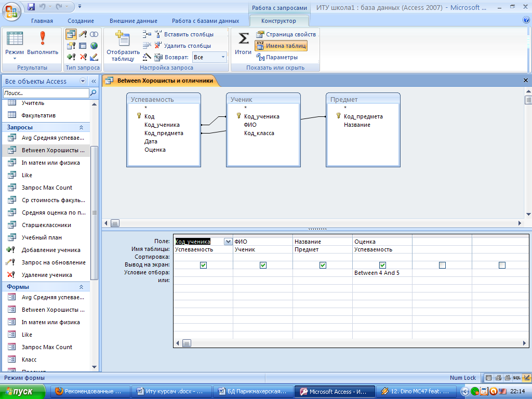Click the Design view status bar icon
532x399 pixels.
point(526,378)
